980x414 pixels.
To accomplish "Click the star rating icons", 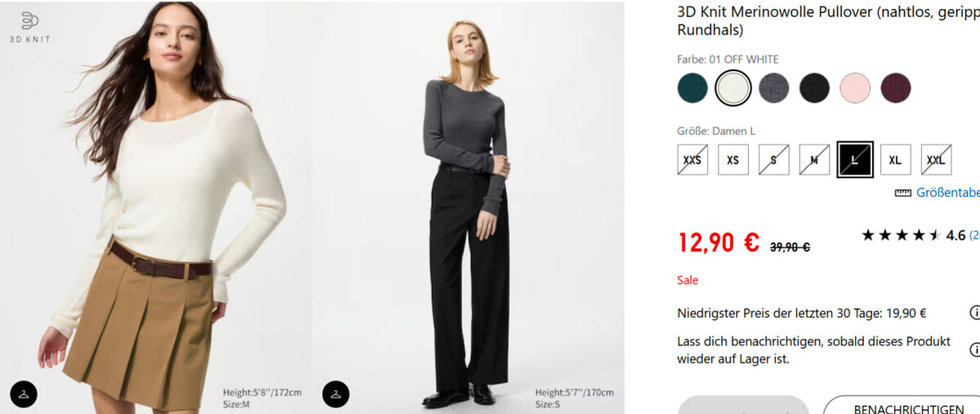I will pos(901,235).
